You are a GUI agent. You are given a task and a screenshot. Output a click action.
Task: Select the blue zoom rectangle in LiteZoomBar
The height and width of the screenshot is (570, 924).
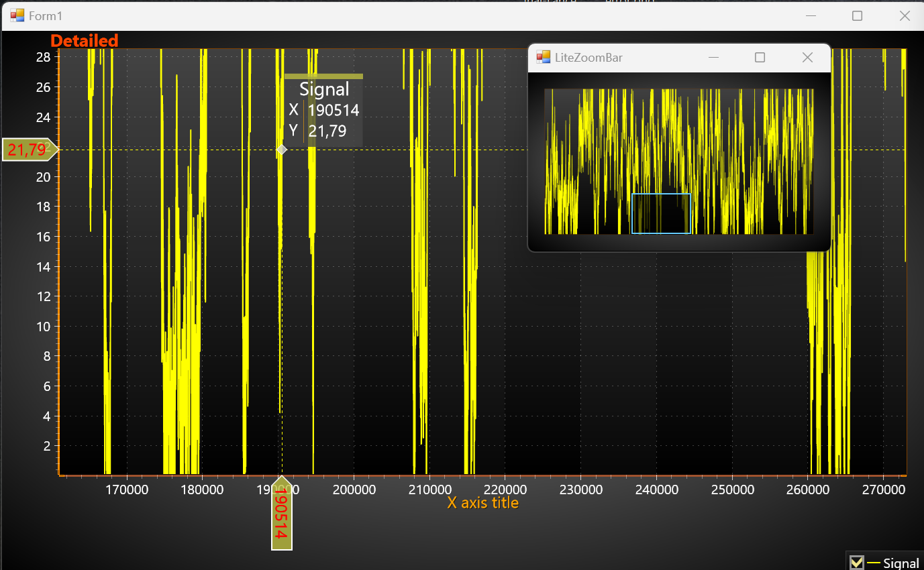coord(661,213)
